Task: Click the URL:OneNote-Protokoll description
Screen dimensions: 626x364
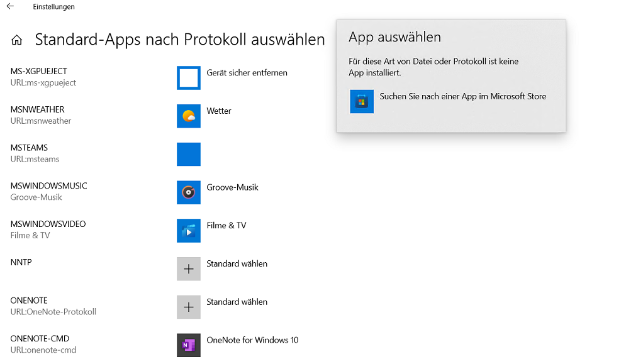Action: [53, 312]
